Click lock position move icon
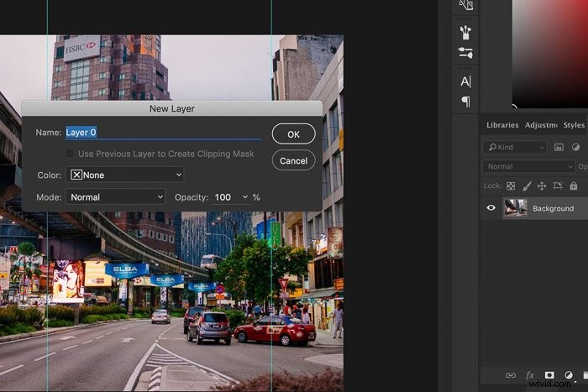Viewport: 588px width, 392px height. point(542,186)
